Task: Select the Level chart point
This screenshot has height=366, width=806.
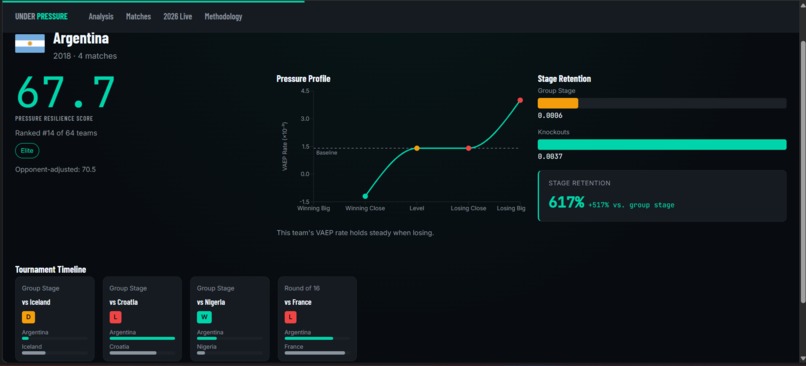Action: 417,148
